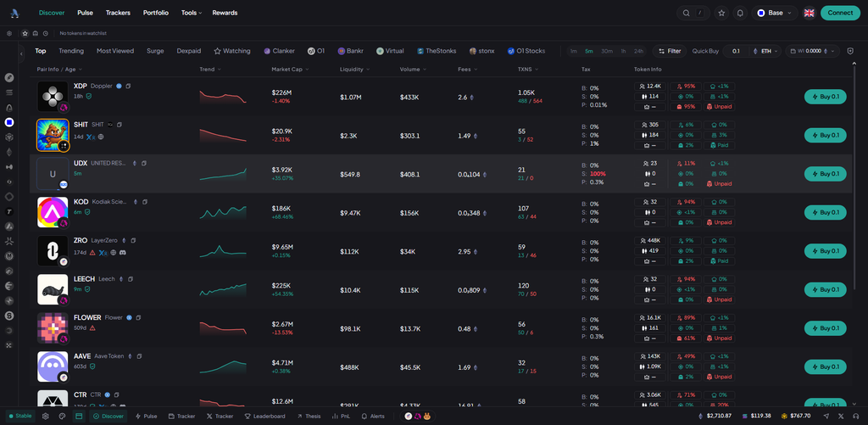The height and width of the screenshot is (425, 868).
Task: Click the star favorites icon in header
Action: [721, 13]
